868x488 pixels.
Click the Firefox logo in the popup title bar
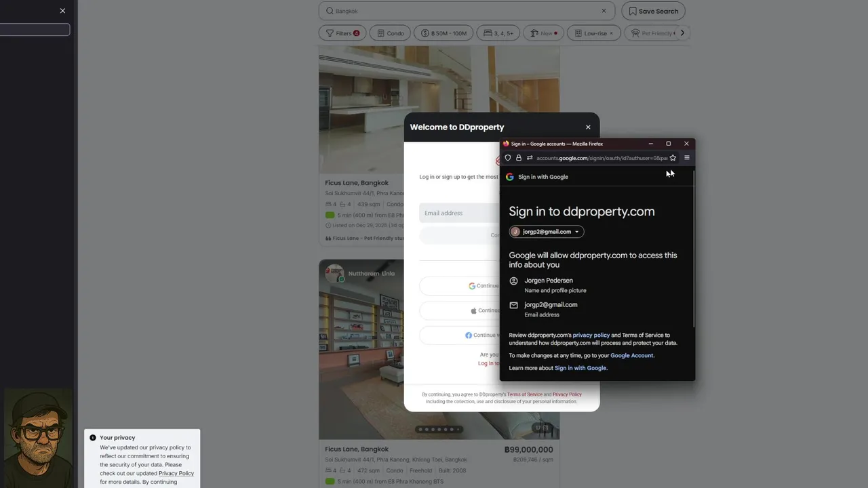tap(506, 144)
